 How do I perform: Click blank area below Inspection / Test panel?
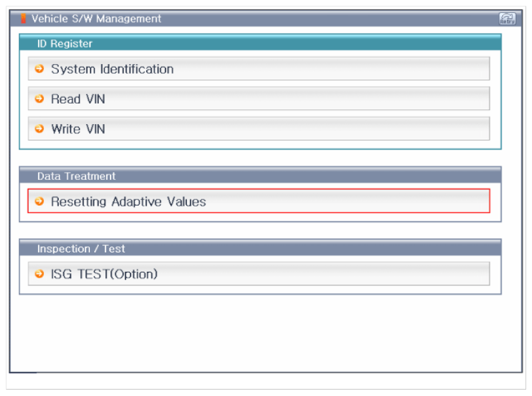coord(259,333)
